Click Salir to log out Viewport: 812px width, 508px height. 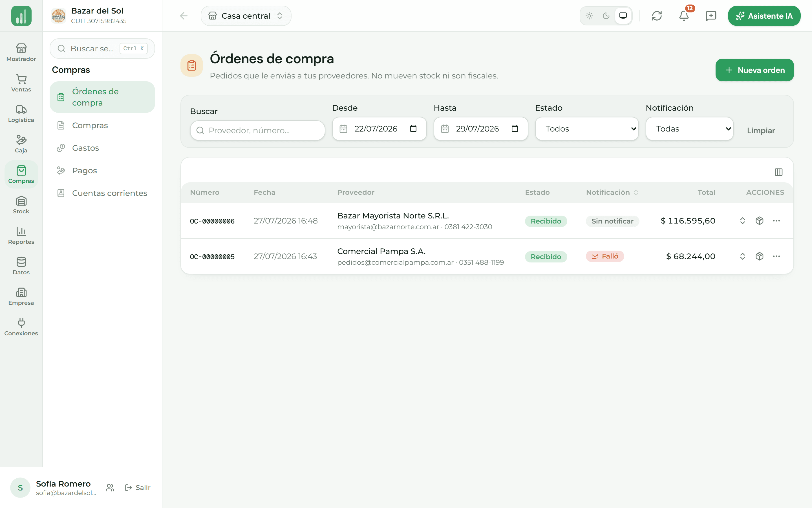(x=138, y=487)
